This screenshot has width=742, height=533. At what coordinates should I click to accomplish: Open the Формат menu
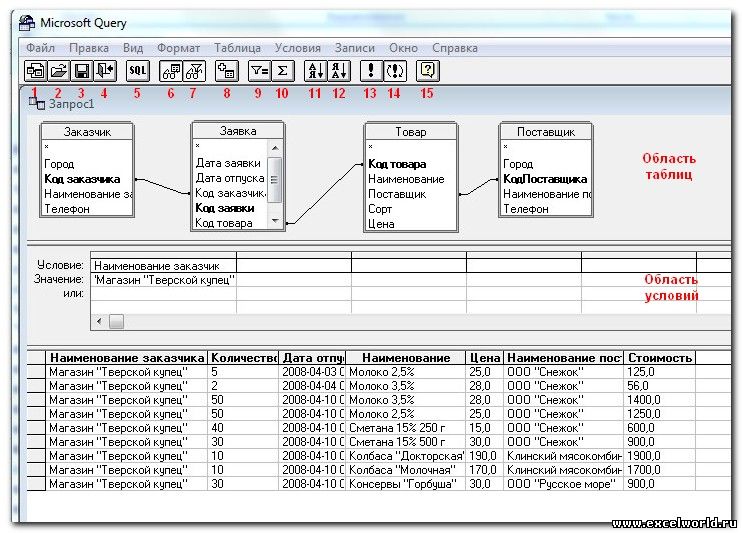tap(178, 48)
